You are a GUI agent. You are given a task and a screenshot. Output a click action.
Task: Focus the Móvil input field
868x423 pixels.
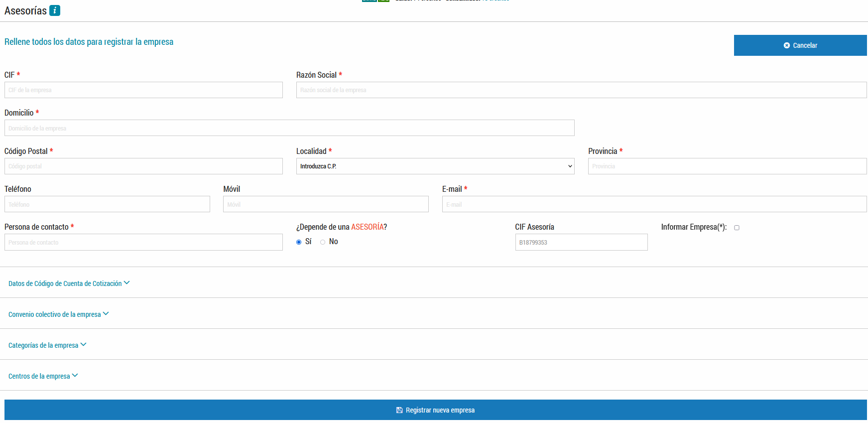[326, 204]
